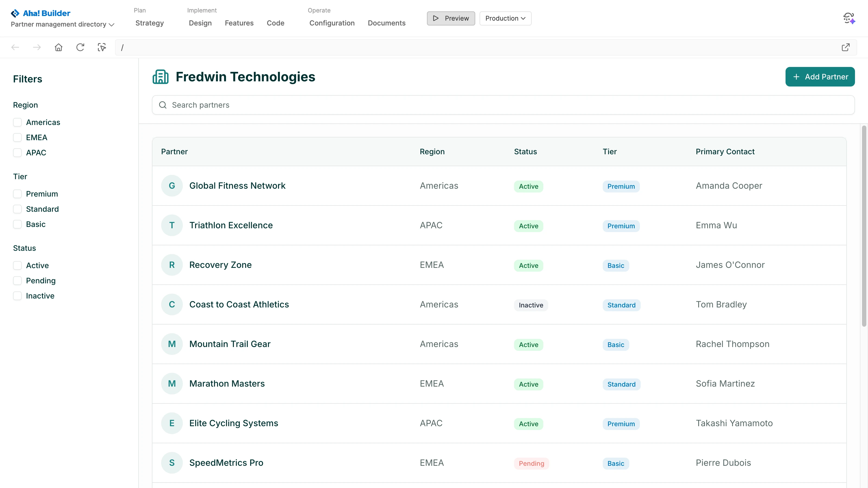Image resolution: width=868 pixels, height=488 pixels.
Task: Click the Fredwin Technologies building icon
Action: pos(160,77)
